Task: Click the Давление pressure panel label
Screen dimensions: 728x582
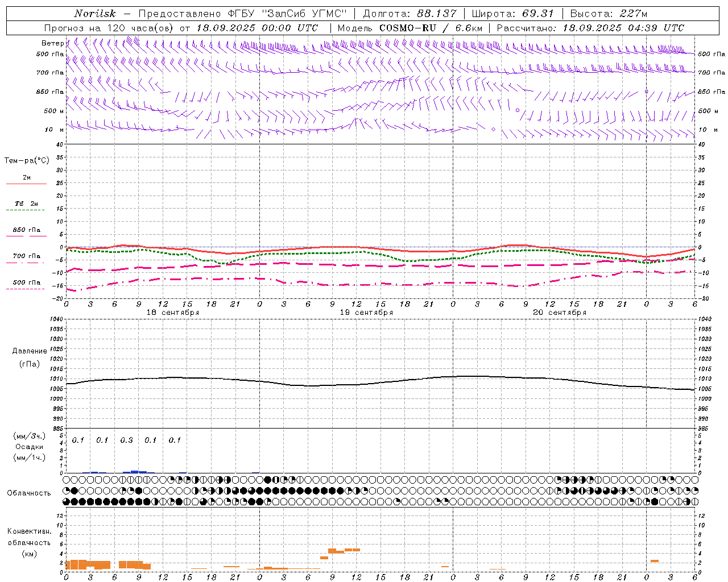Action: [x=30, y=351]
